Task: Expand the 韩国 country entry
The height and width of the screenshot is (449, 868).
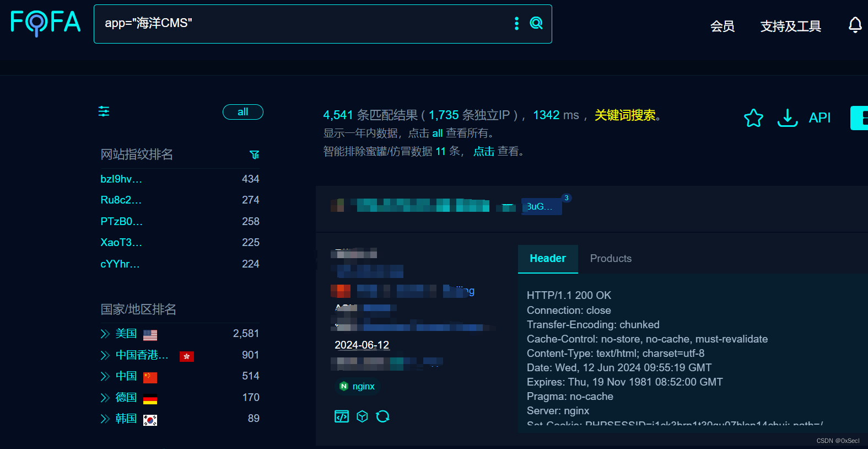Action: [x=105, y=419]
